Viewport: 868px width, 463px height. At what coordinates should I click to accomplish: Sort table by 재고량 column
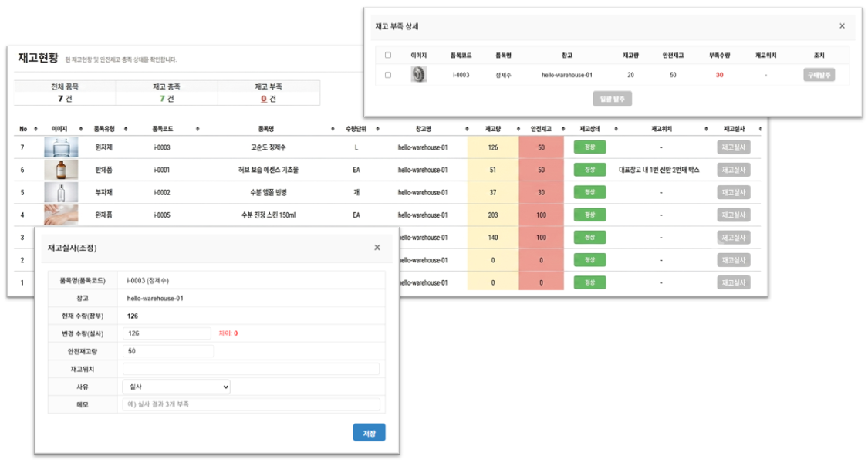point(518,129)
